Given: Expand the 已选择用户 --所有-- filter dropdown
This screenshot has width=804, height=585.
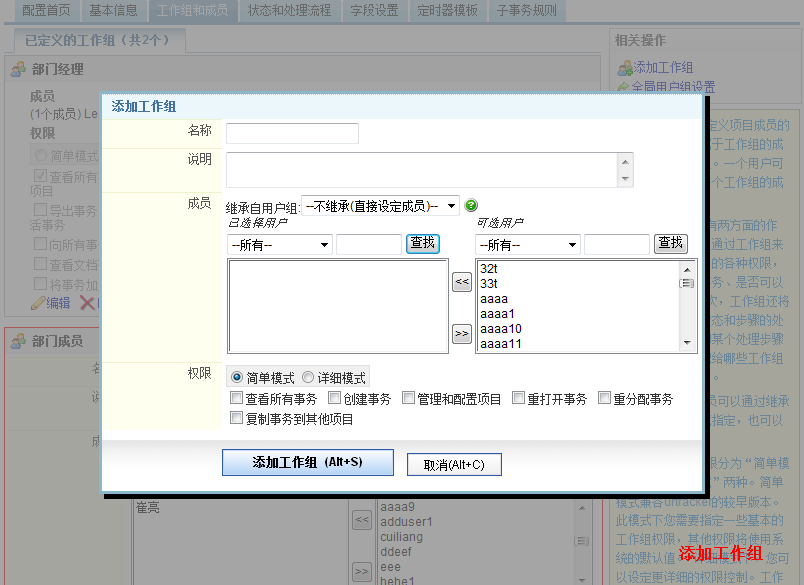Looking at the screenshot, I should 280,244.
